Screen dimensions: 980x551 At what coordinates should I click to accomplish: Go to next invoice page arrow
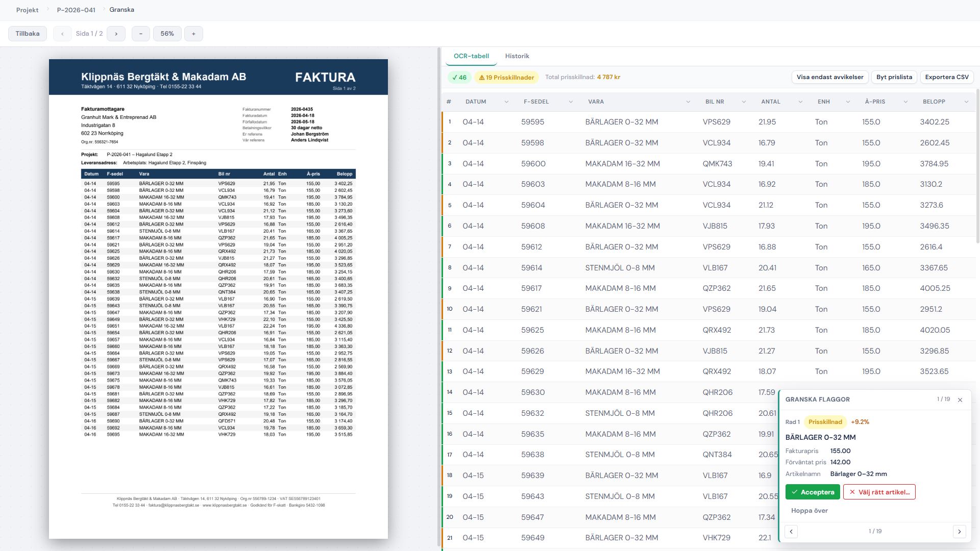pyautogui.click(x=116, y=34)
